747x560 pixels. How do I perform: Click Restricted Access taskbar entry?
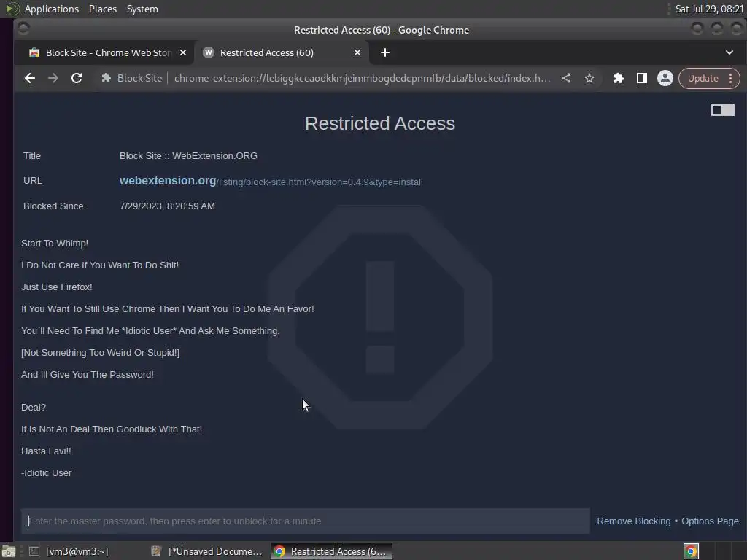tap(332, 551)
